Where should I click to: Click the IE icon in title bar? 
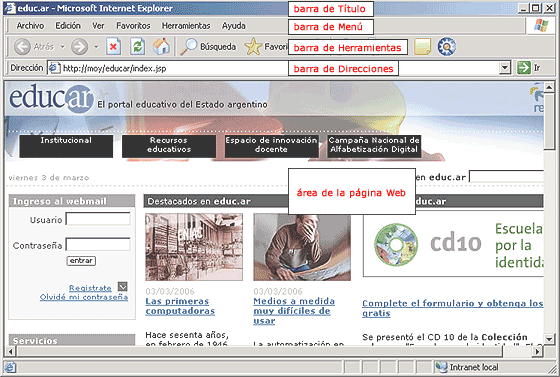[10, 8]
